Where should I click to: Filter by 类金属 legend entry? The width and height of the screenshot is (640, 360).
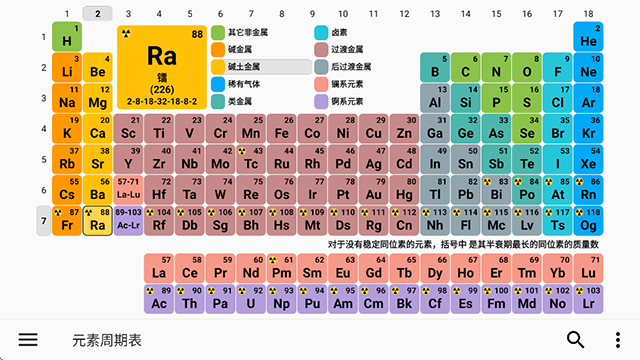[261, 101]
